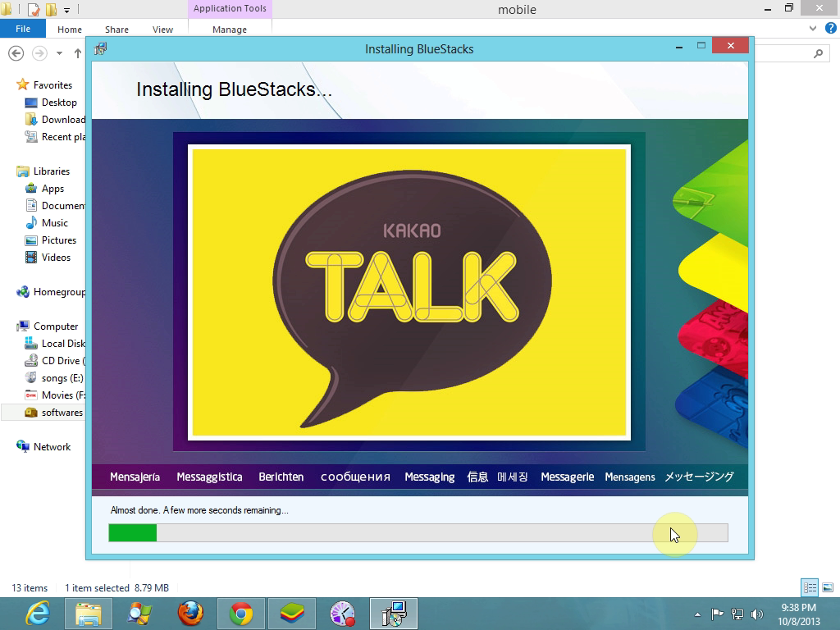The width and height of the screenshot is (840, 630).
Task: Go up one folder level
Action: (78, 53)
